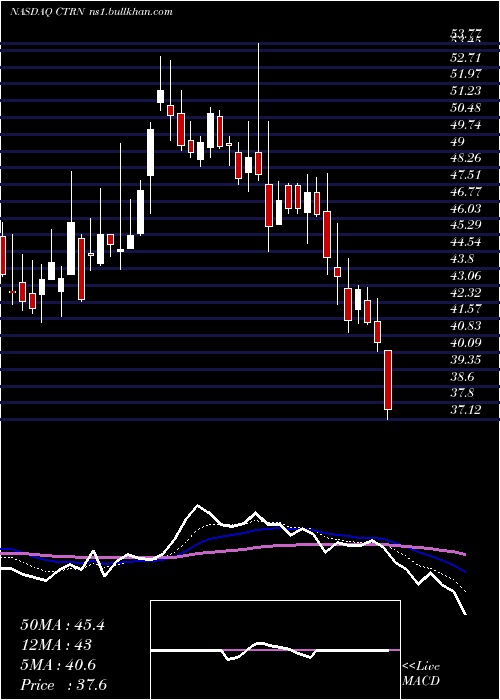Select the Price : 37.6 readout
This screenshot has height=700, width=500.
pos(63,685)
